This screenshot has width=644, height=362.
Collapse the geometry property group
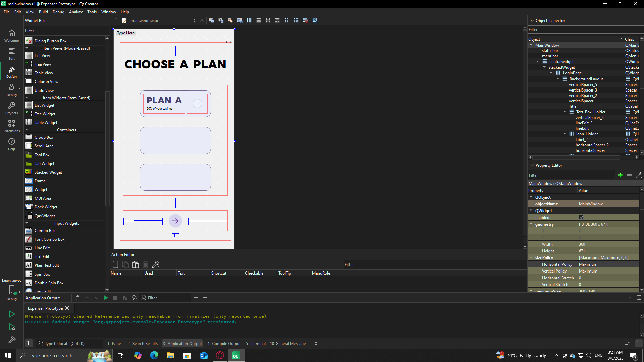pyautogui.click(x=531, y=224)
